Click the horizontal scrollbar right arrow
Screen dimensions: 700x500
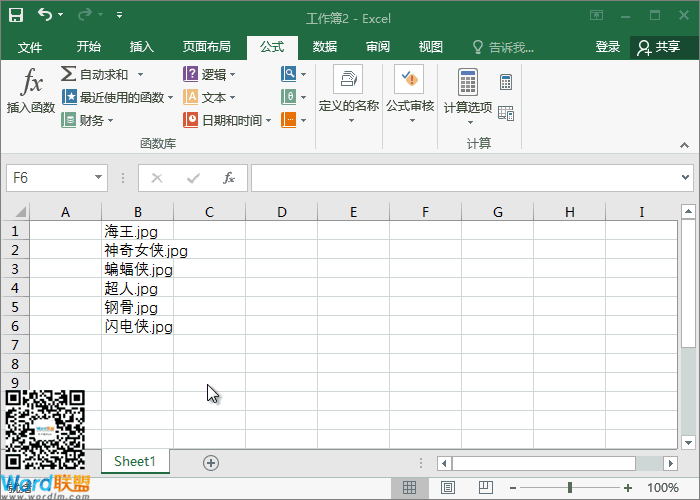pos(670,463)
